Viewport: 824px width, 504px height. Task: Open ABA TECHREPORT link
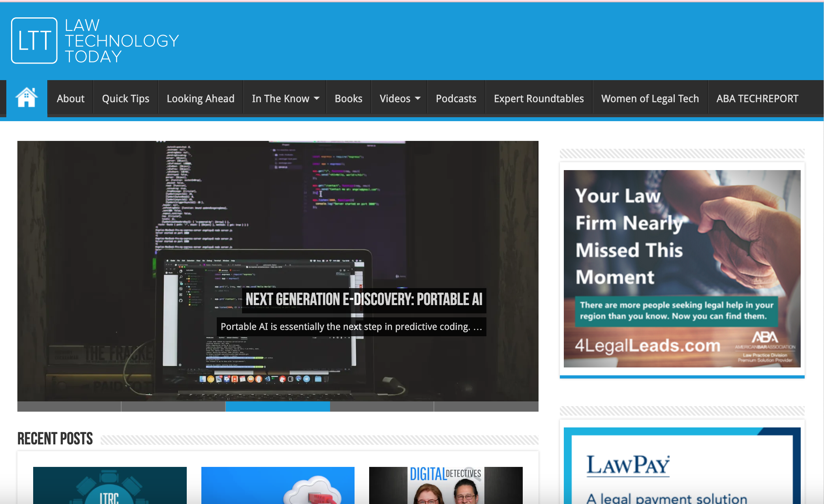757,98
